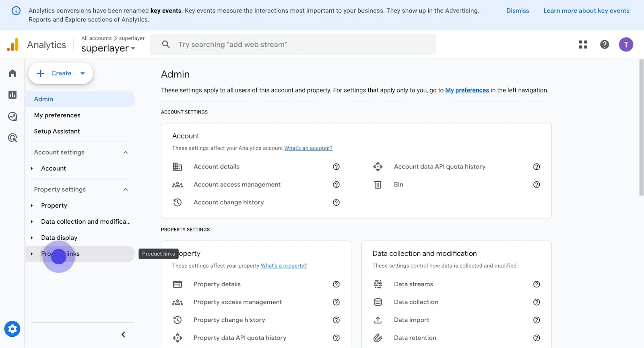Show help for Property details
This screenshot has width=644, height=348.
click(x=336, y=284)
